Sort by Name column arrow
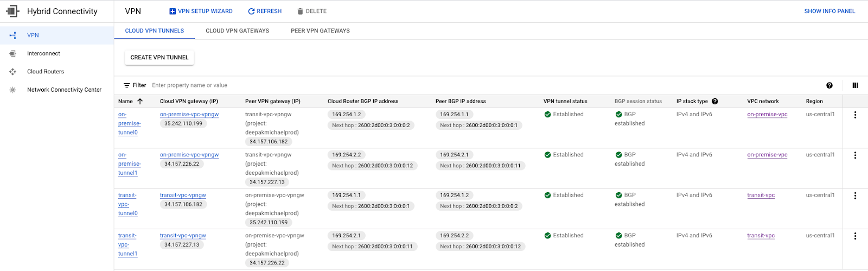Image resolution: width=868 pixels, height=271 pixels. pyautogui.click(x=140, y=101)
